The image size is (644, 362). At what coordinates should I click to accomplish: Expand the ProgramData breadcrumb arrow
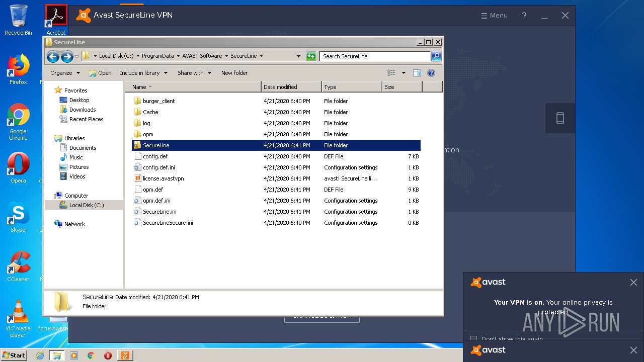coord(178,56)
